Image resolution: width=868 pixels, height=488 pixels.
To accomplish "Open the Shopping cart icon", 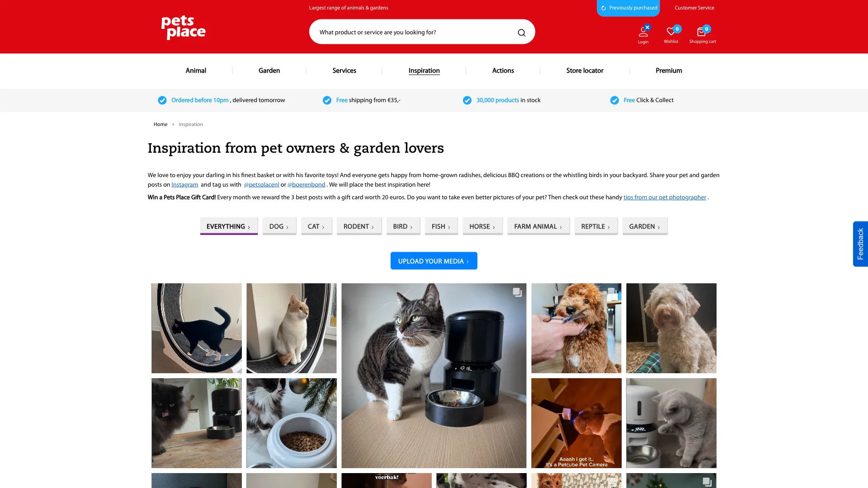I will [x=701, y=32].
